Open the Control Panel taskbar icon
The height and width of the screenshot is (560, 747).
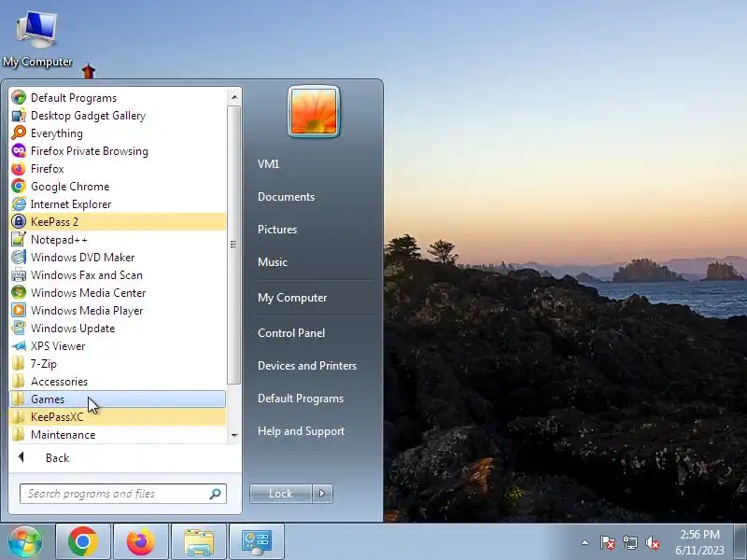pyautogui.click(x=256, y=542)
